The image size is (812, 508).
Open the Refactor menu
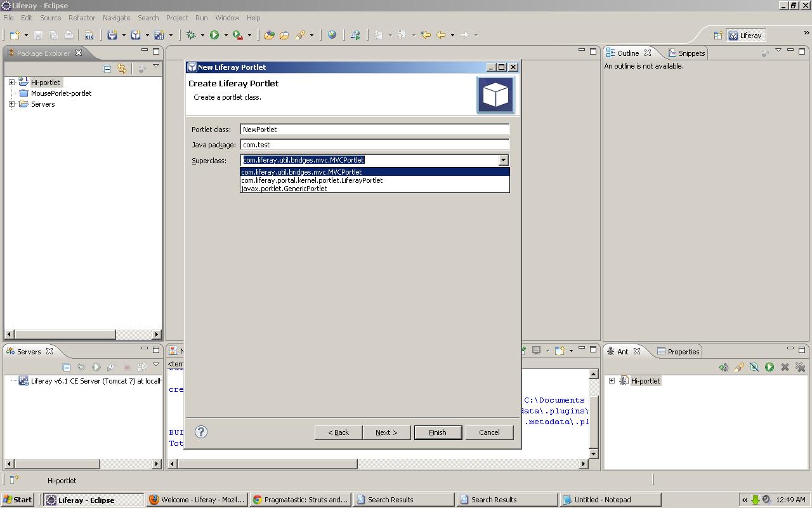click(82, 18)
